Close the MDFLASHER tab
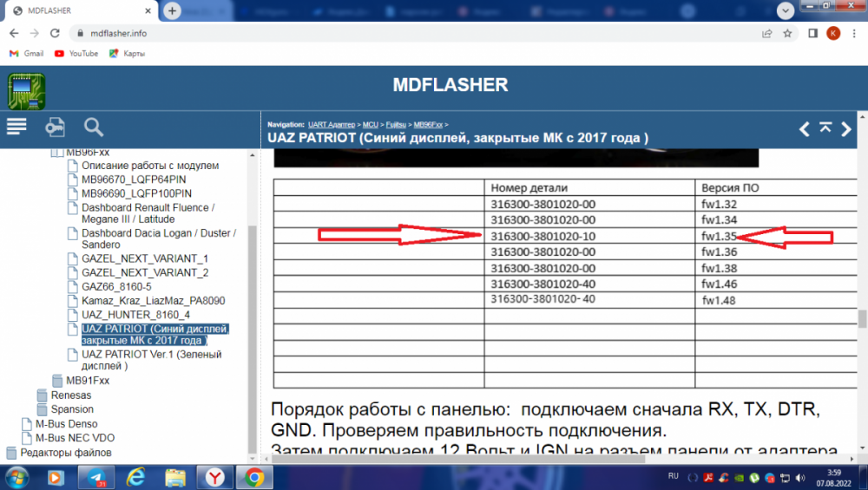Image resolution: width=868 pixels, height=490 pixels. pyautogui.click(x=148, y=10)
